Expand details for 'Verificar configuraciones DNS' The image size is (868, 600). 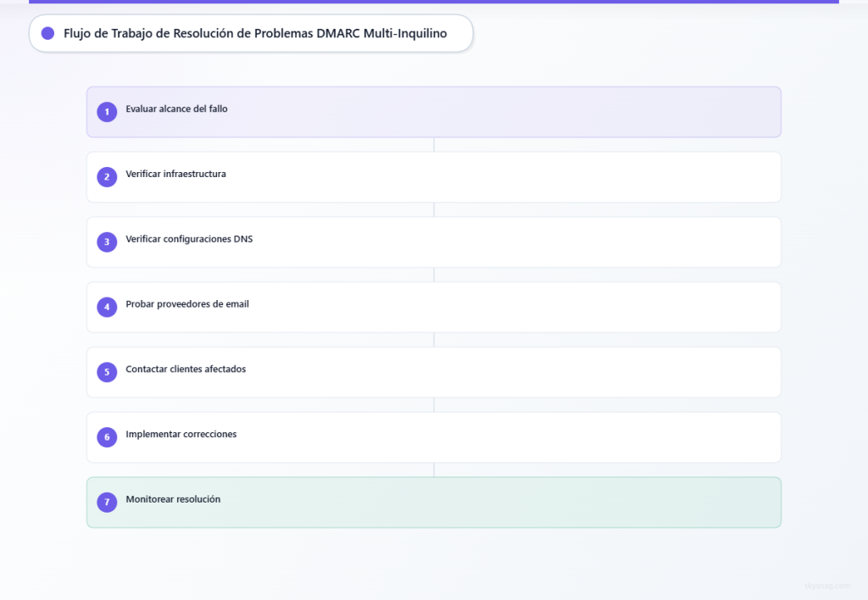(433, 242)
